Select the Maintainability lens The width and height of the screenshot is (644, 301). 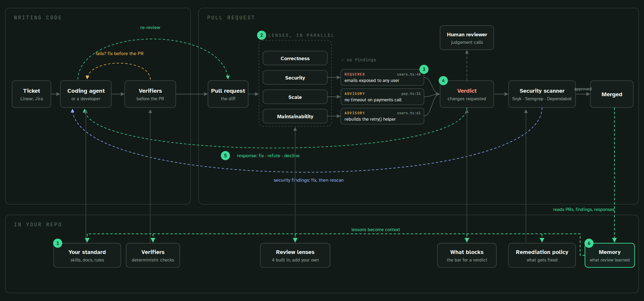295,116
